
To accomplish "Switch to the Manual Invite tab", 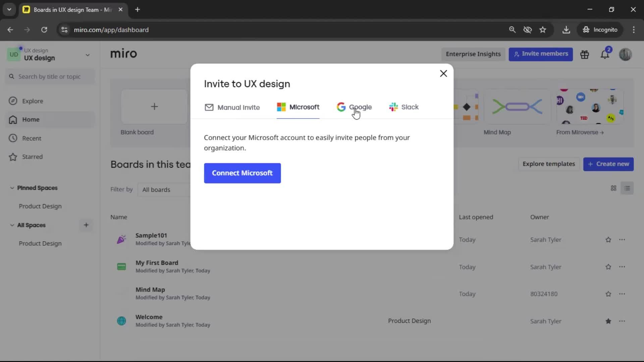I will coord(232,107).
